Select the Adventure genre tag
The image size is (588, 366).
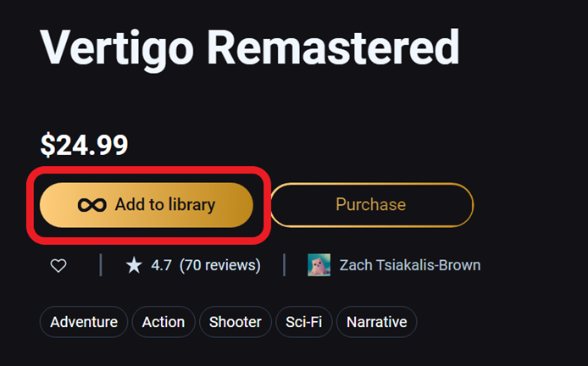click(84, 322)
